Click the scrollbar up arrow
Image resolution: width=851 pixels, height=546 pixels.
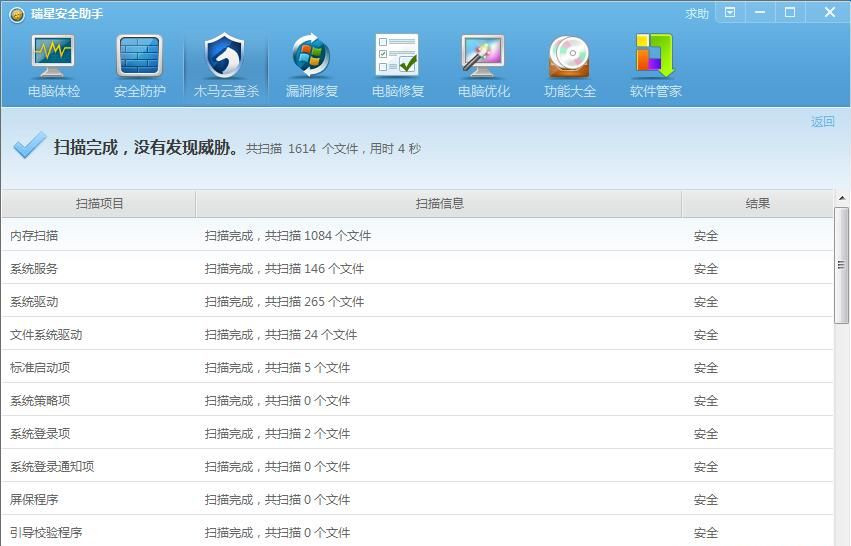842,198
